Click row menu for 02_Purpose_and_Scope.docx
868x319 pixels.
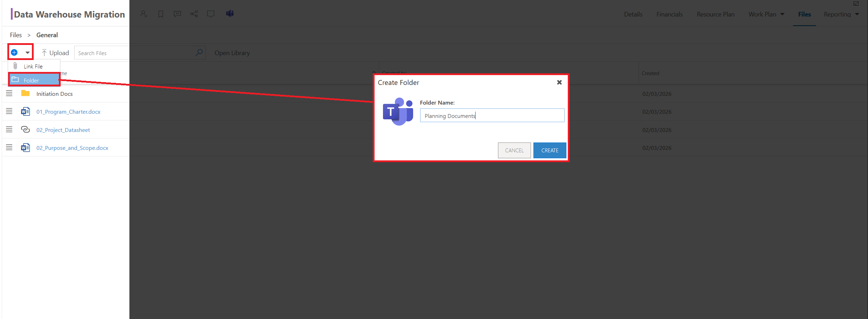pos(9,147)
